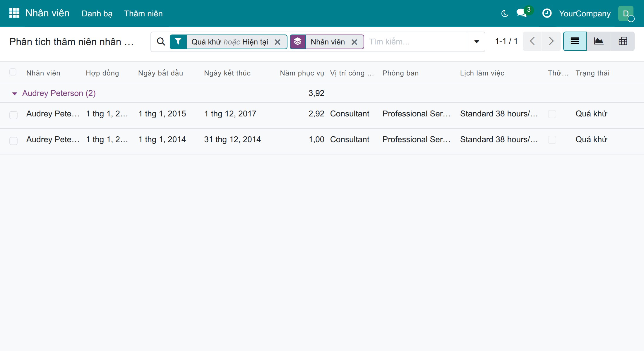Open the apps grid menu icon
This screenshot has width=644, height=351.
pos(14,13)
